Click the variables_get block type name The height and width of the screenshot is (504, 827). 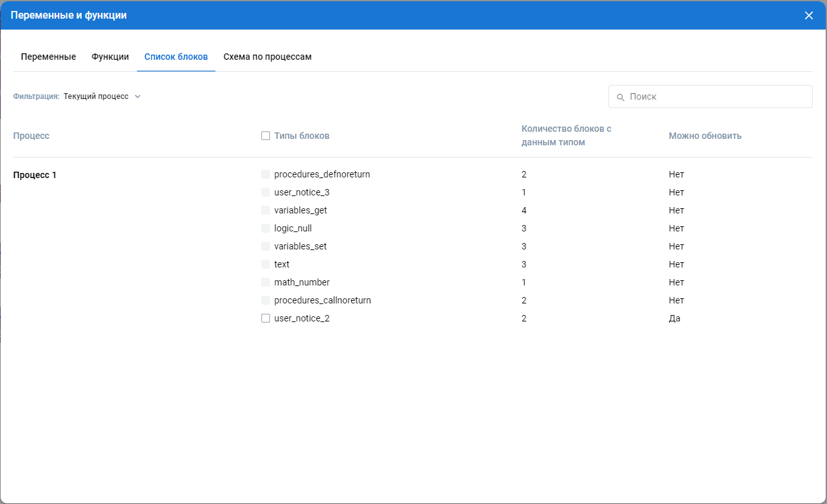click(x=300, y=210)
